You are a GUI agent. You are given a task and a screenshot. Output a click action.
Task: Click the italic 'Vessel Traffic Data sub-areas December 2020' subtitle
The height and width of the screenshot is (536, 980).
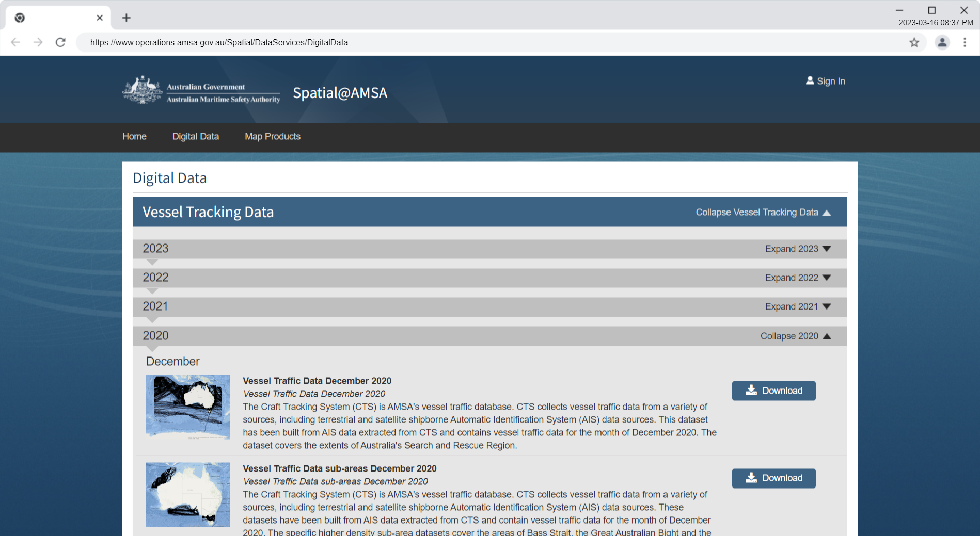[x=336, y=481]
